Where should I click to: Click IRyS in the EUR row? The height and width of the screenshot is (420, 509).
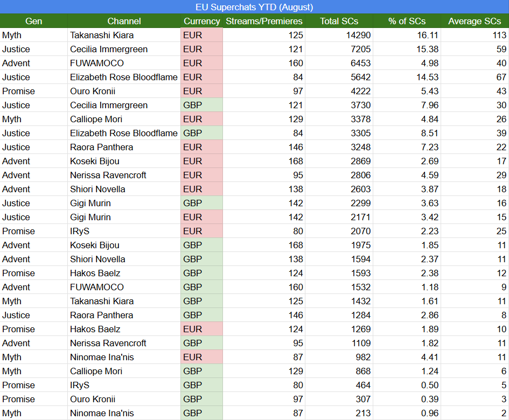(x=80, y=231)
